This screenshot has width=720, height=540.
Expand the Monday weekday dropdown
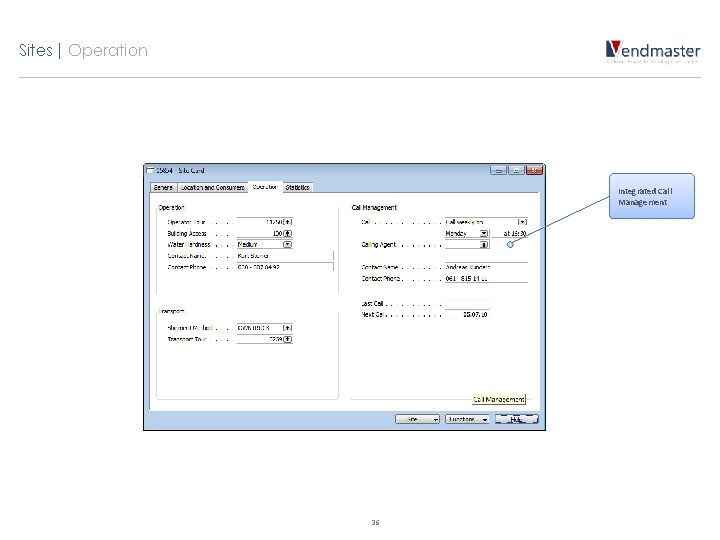[484, 233]
